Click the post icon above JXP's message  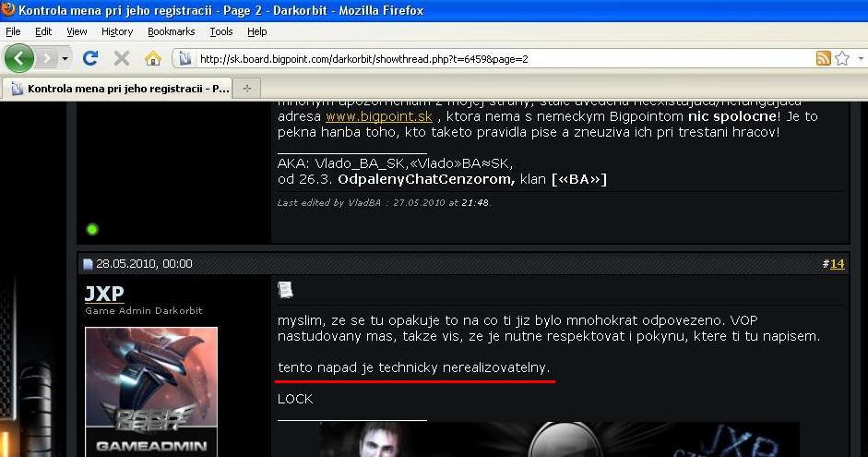point(285,290)
